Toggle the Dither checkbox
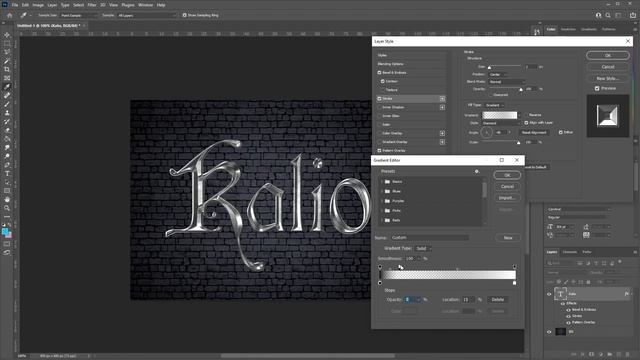 pos(560,132)
